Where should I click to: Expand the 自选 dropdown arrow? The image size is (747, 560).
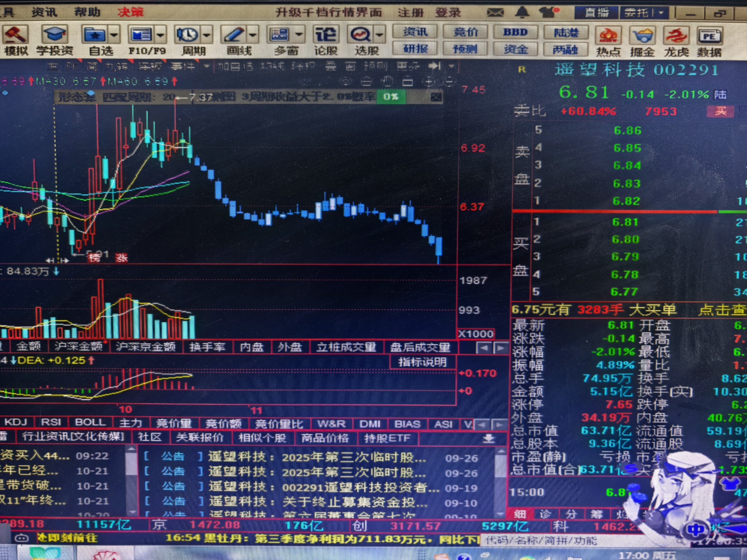click(x=114, y=35)
